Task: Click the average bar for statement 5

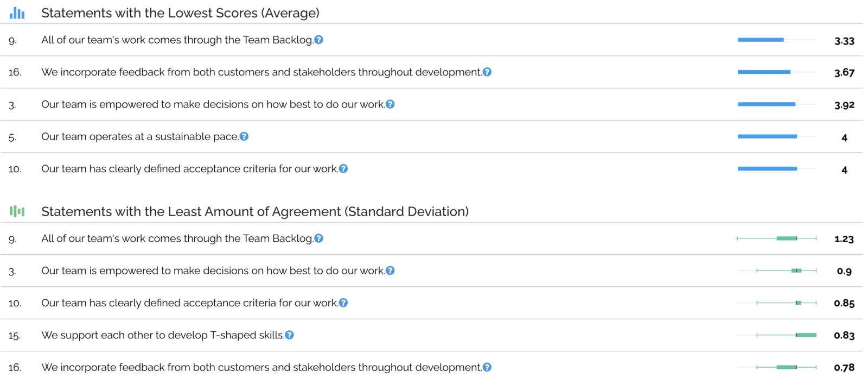Action: pyautogui.click(x=766, y=136)
